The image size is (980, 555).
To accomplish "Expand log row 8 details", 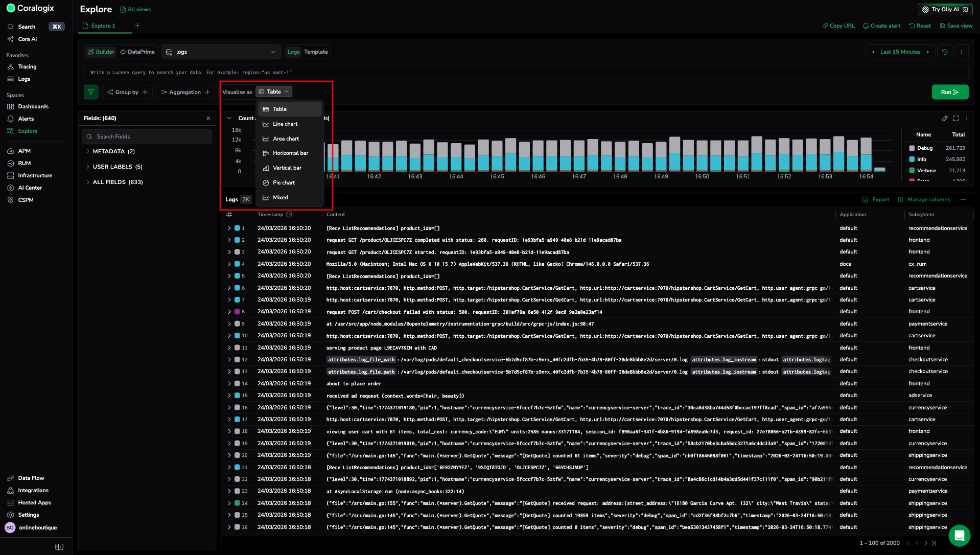I will click(x=229, y=312).
